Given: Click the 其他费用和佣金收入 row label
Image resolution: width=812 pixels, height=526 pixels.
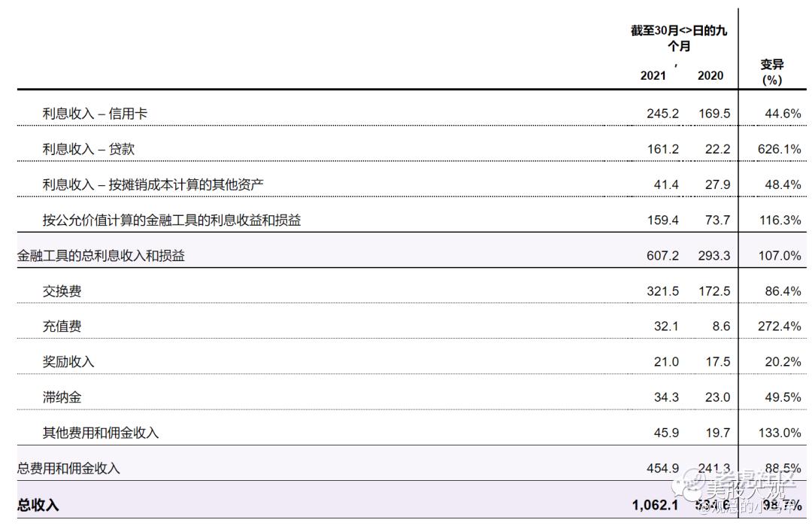Looking at the screenshot, I should point(101,433).
